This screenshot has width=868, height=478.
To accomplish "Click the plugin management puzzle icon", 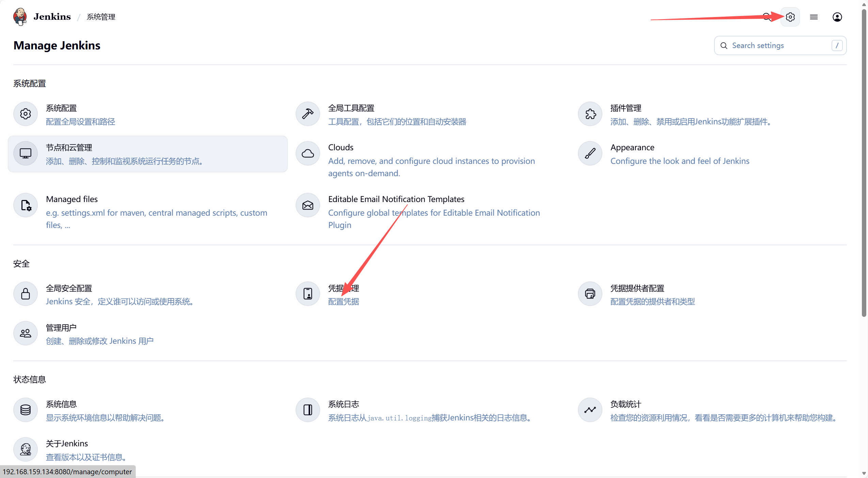I will (x=590, y=114).
